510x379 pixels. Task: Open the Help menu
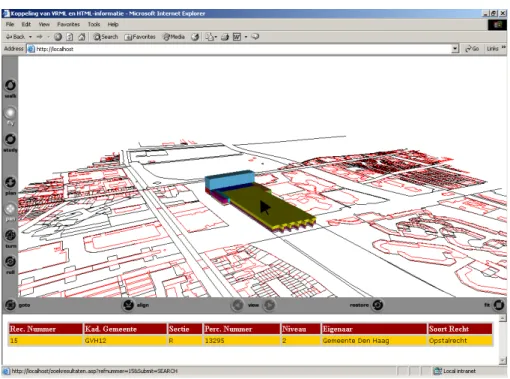pos(113,24)
